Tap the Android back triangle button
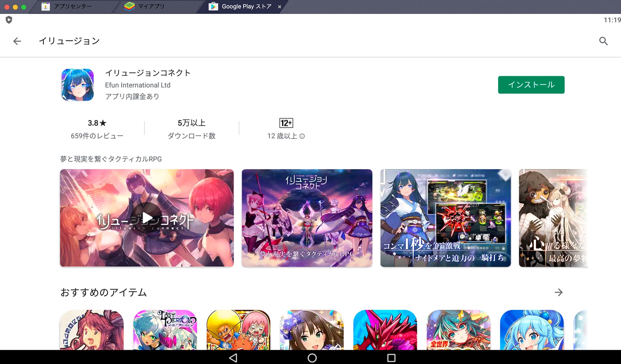The width and height of the screenshot is (621, 364). [x=233, y=358]
